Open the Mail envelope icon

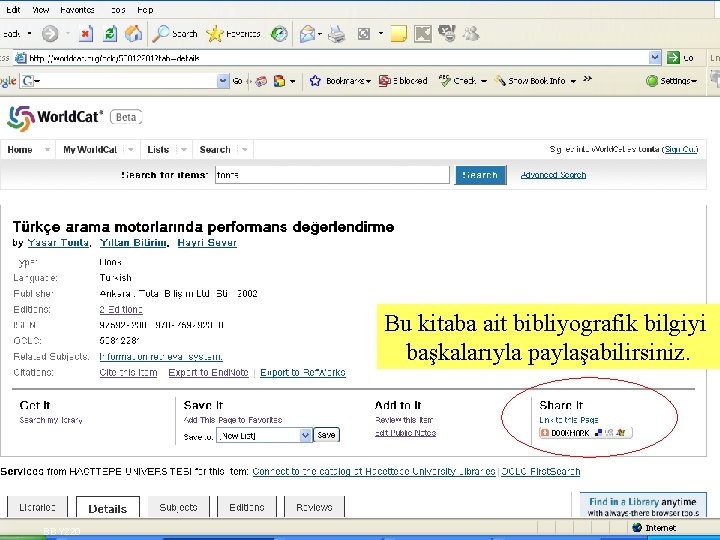click(307, 34)
